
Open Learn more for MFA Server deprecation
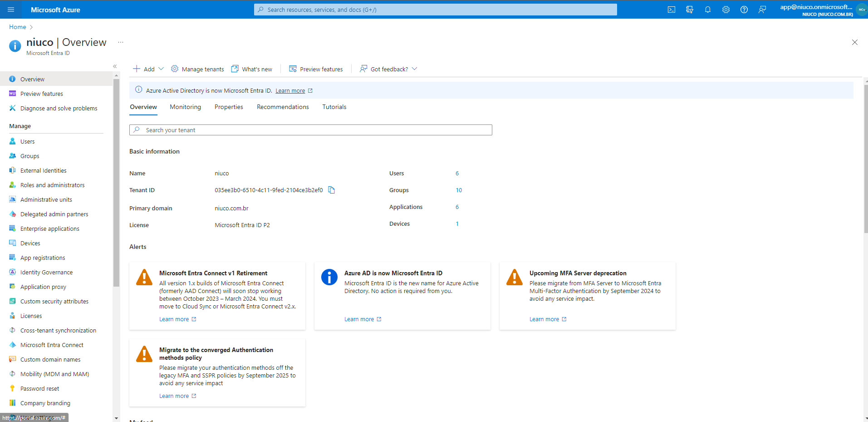tap(548, 319)
